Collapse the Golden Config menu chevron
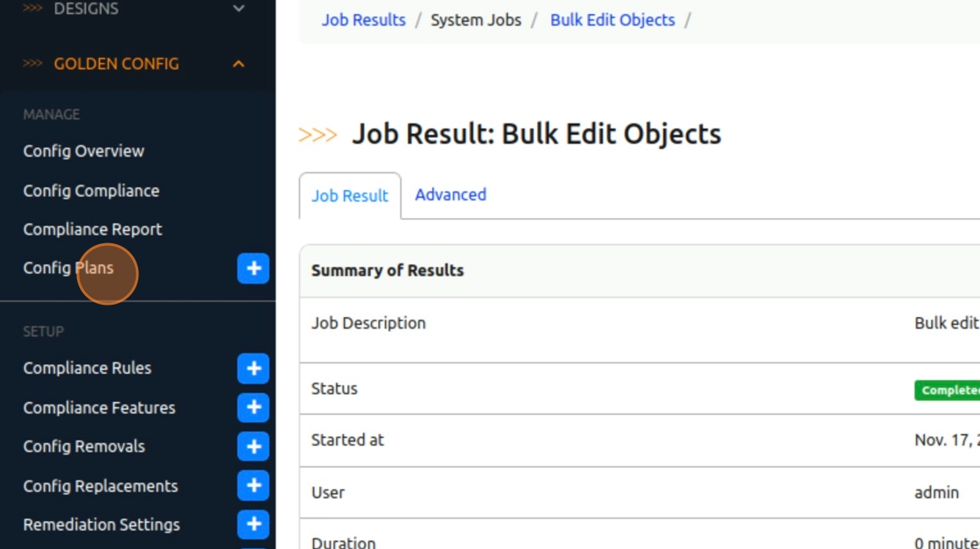The height and width of the screenshot is (549, 980). coord(239,64)
